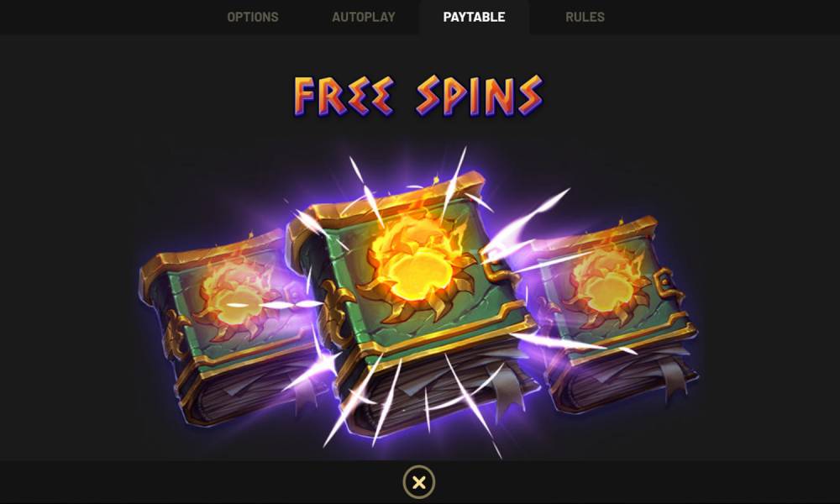Select the Paytable tab
The height and width of the screenshot is (504, 840).
pyautogui.click(x=474, y=17)
